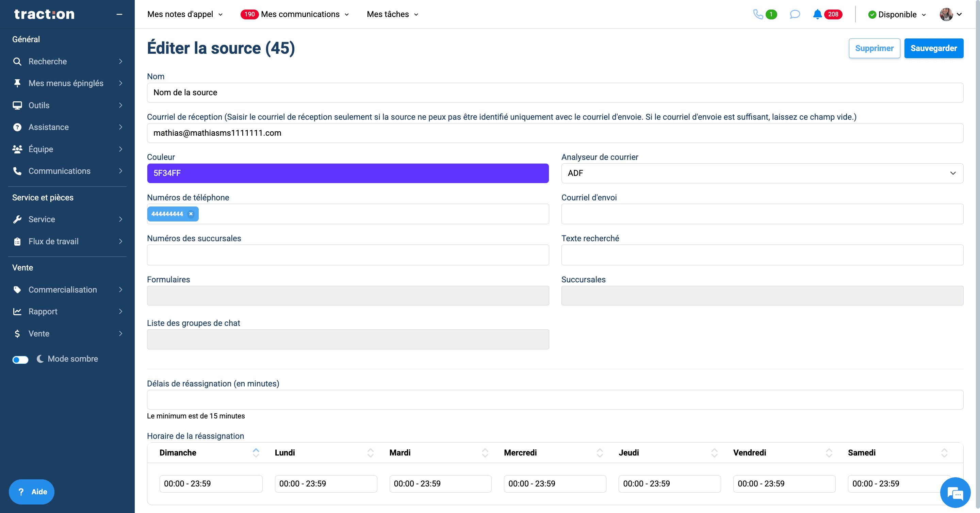Open the Mes notes d'appel dropdown
The image size is (980, 513).
pos(185,14)
